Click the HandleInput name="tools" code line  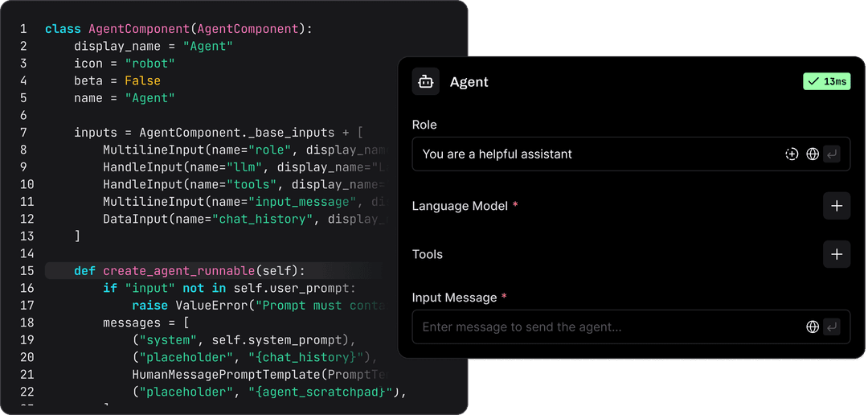(x=247, y=184)
